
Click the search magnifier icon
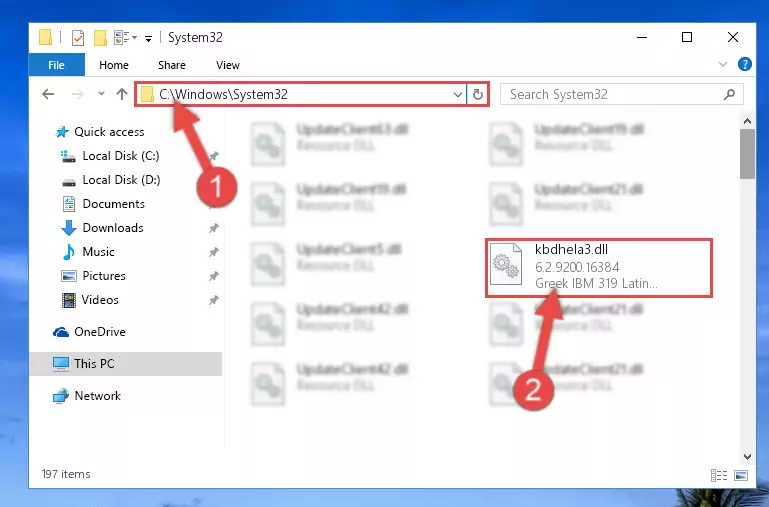729,94
